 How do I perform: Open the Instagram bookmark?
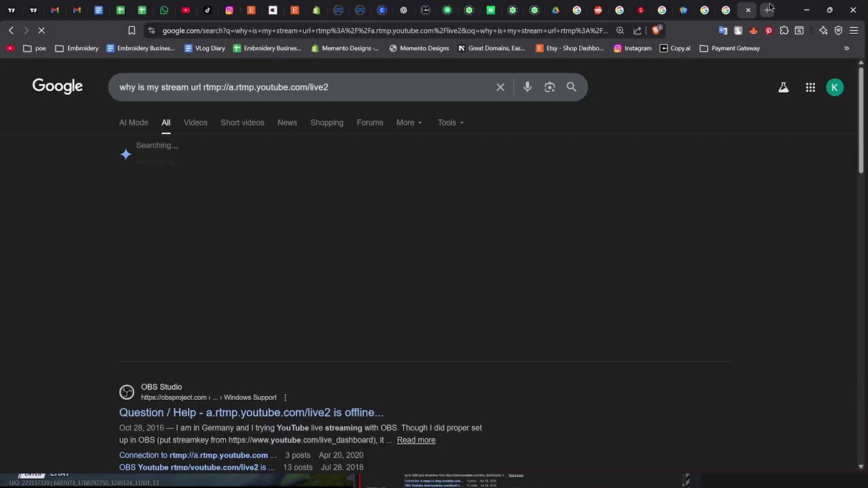tap(633, 48)
